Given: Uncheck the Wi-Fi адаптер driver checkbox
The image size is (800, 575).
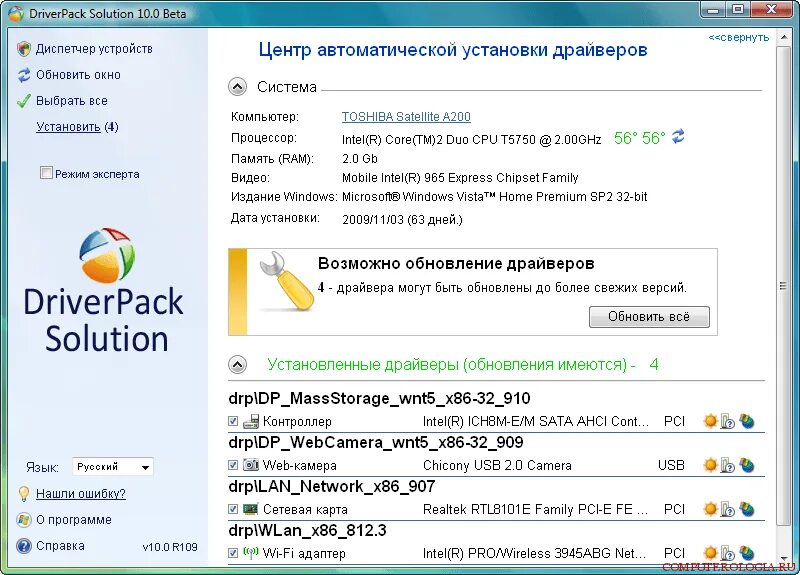Looking at the screenshot, I should pyautogui.click(x=233, y=553).
